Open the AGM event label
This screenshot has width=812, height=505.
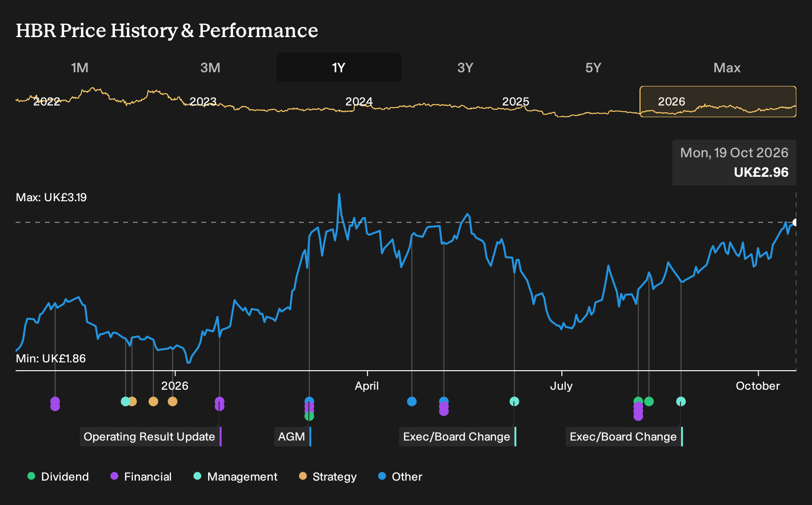[293, 437]
